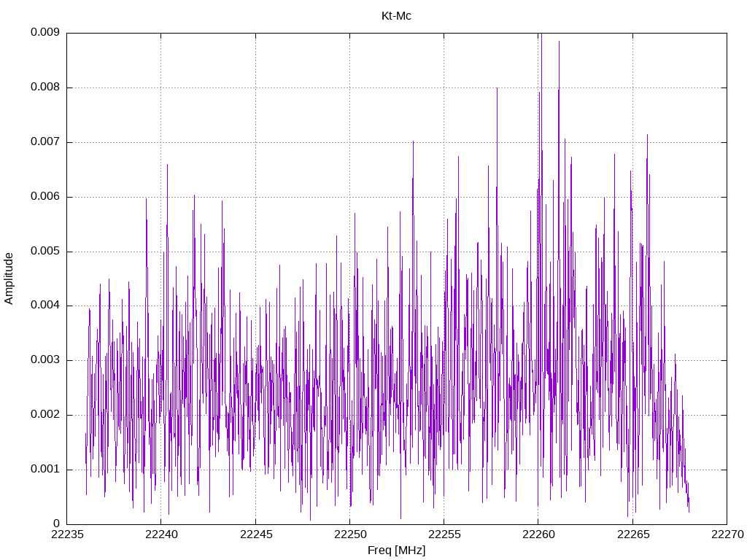The width and height of the screenshot is (747, 560).
Task: Click the 0.006 y-axis tick label
Action: tap(45, 196)
